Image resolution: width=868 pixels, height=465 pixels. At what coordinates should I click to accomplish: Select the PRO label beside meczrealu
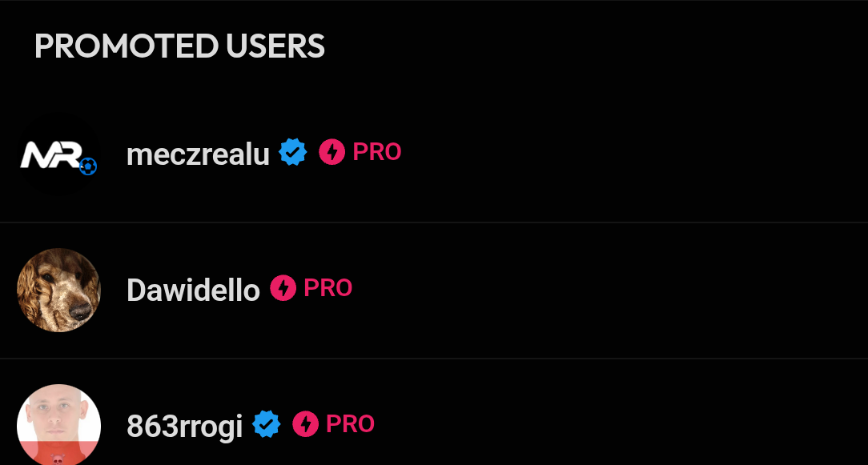click(376, 152)
